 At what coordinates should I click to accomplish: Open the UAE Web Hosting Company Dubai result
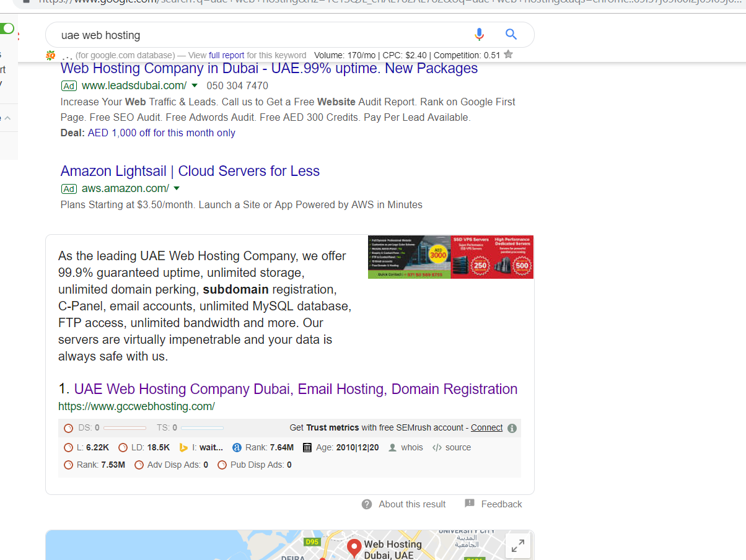[296, 389]
